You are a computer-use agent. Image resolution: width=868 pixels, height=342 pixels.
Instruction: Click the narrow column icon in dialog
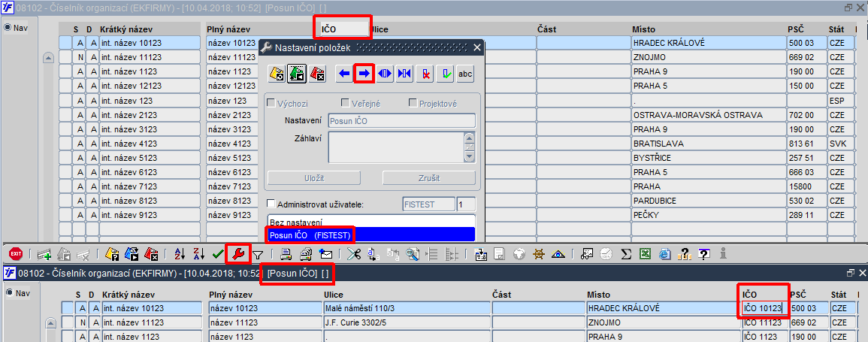coord(404,74)
